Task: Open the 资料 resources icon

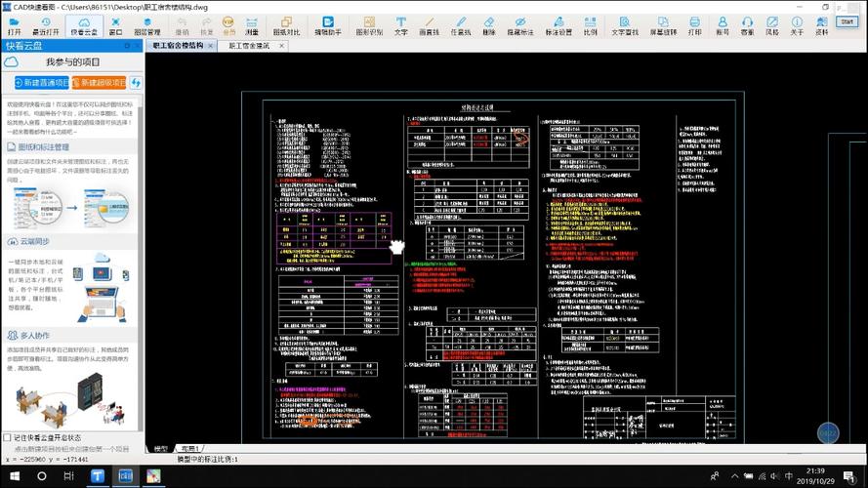Action: pos(822,26)
